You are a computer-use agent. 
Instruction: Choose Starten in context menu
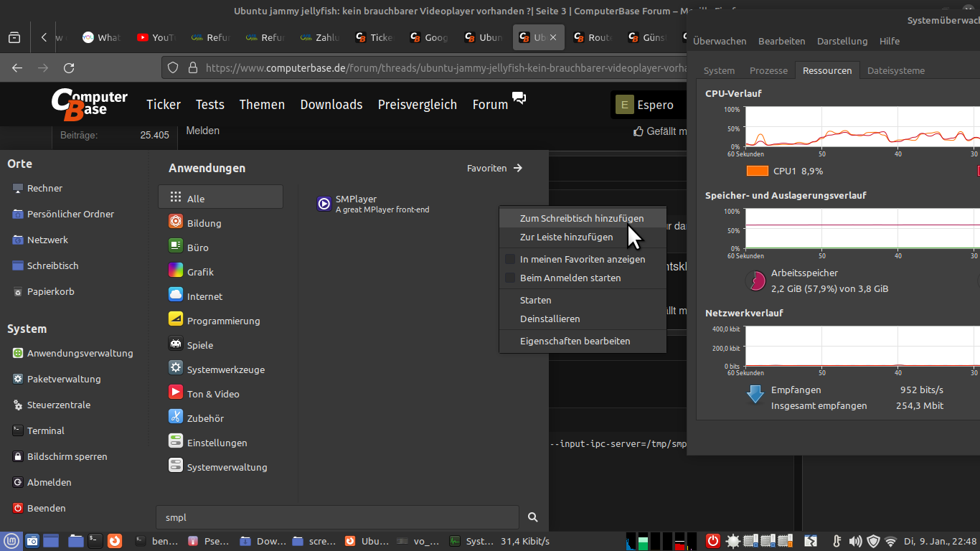[x=582, y=300]
